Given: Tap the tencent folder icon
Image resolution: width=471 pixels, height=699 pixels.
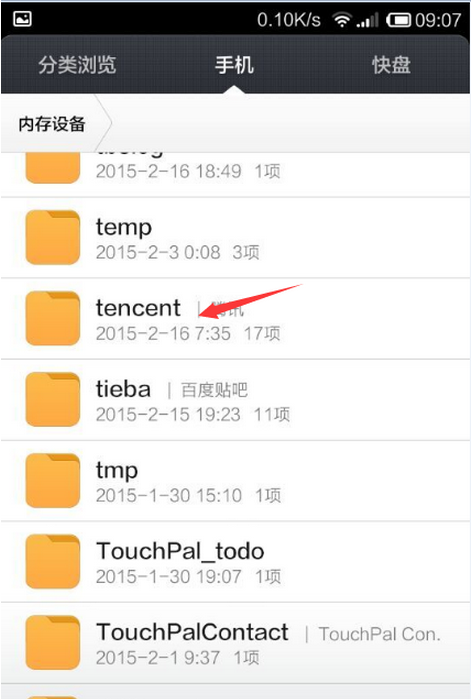Looking at the screenshot, I should tap(53, 318).
